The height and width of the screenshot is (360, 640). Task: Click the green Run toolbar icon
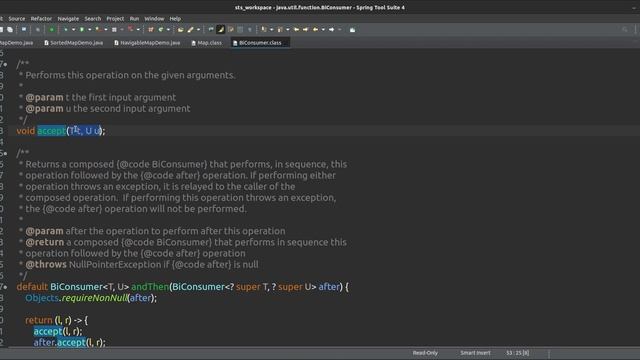[82, 29]
